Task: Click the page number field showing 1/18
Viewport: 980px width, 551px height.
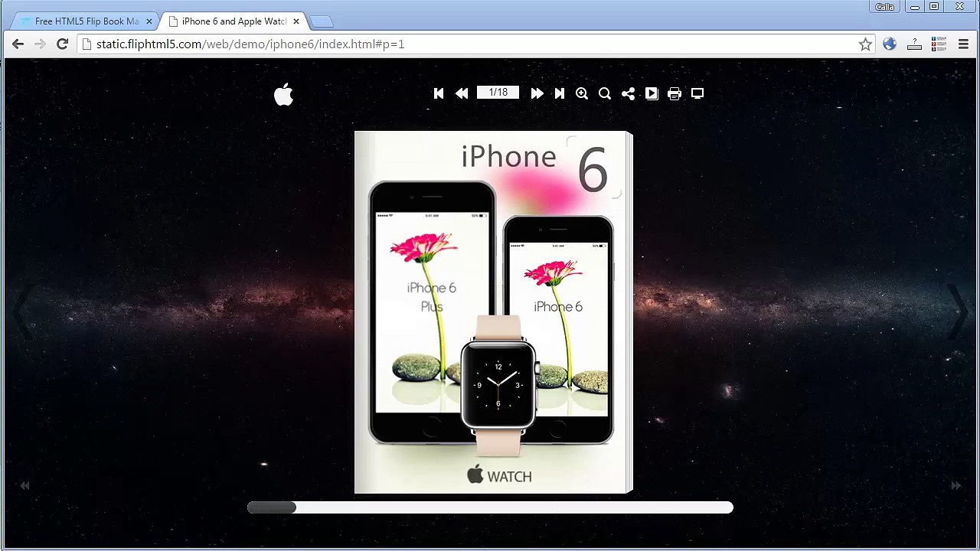Action: click(498, 93)
